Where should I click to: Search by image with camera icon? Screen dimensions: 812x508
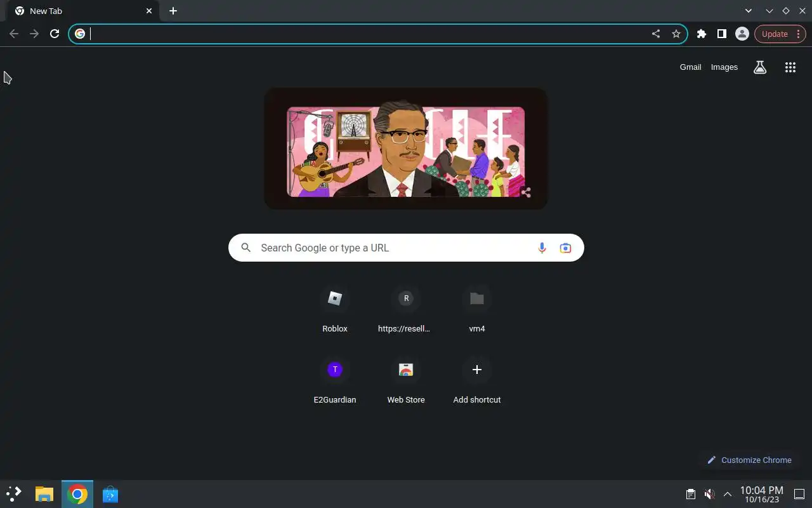(565, 248)
